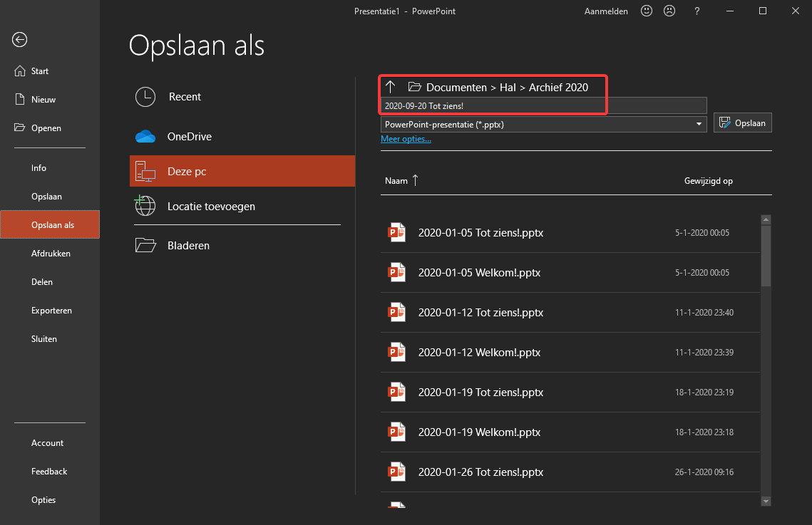Image resolution: width=812 pixels, height=525 pixels.
Task: Click the help question mark icon
Action: pyautogui.click(x=697, y=11)
